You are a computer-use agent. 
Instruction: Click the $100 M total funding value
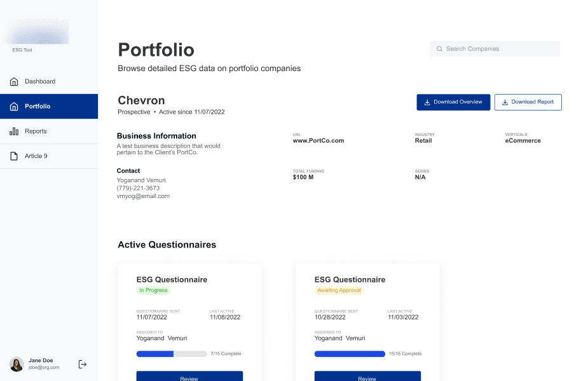[x=303, y=177]
